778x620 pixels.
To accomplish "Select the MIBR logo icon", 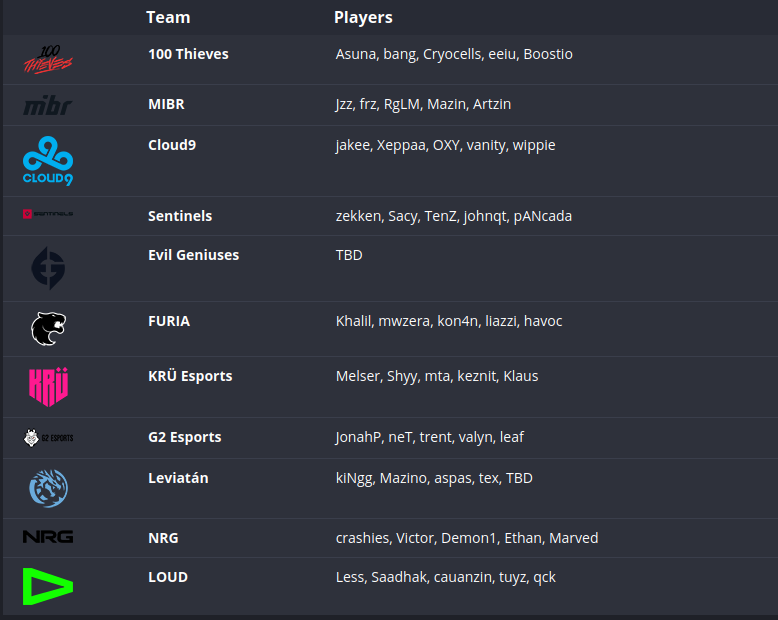I will pyautogui.click(x=48, y=105).
